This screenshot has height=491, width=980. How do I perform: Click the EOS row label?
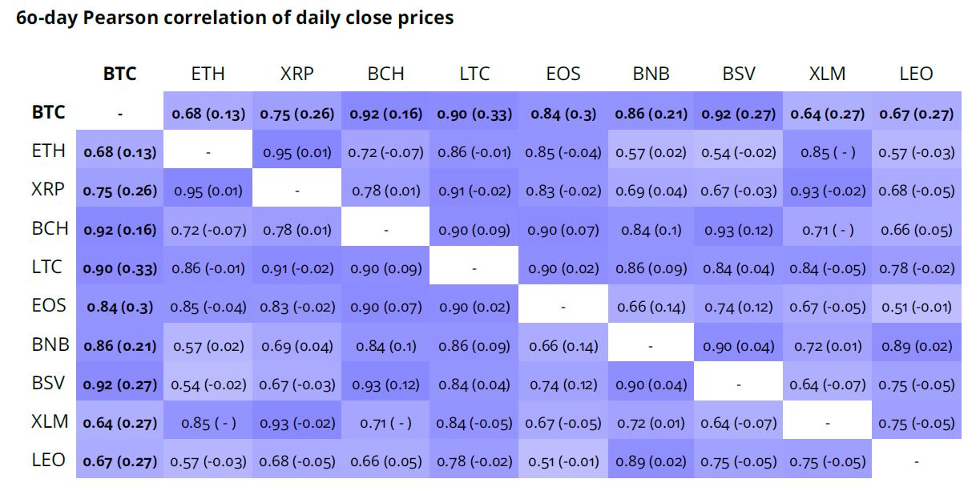pos(49,306)
